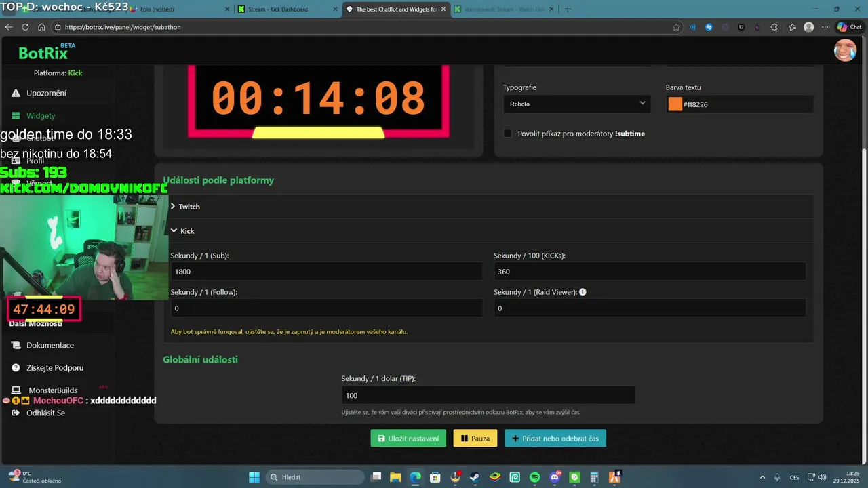Screen dimensions: 868x488
Task: Click the system tray microphone icon
Action: pyautogui.click(x=777, y=477)
